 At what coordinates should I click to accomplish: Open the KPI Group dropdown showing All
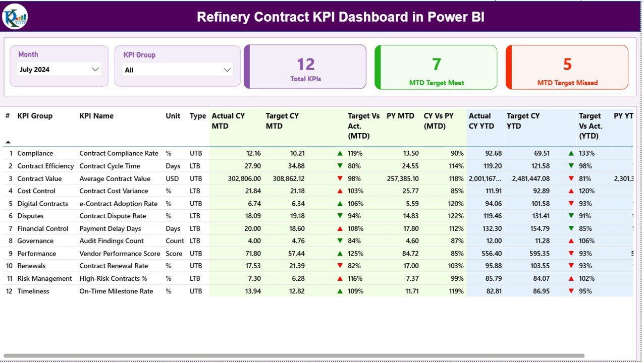click(178, 69)
